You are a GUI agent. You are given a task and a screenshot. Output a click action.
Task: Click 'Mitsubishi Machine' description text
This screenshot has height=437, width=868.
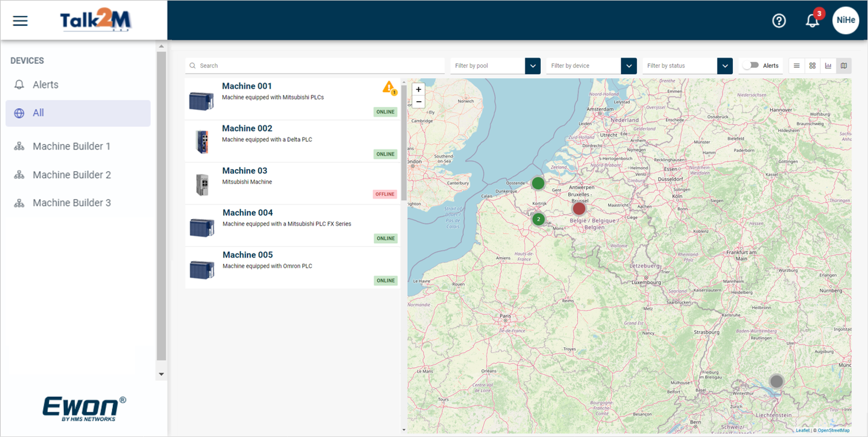click(x=247, y=182)
